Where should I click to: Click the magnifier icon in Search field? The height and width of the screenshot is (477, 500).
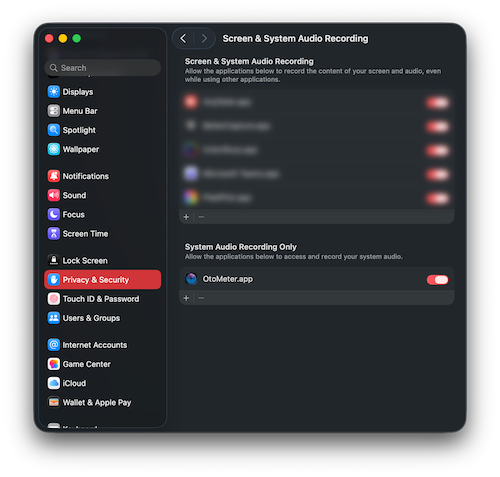tap(53, 68)
